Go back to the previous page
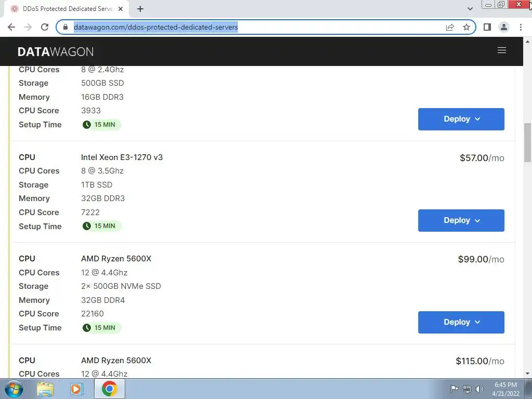 point(11,27)
